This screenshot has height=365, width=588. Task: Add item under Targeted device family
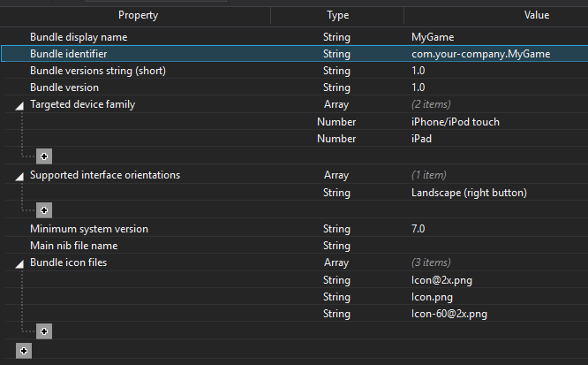(44, 156)
